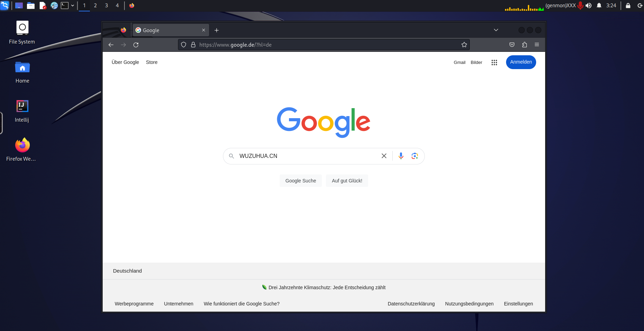This screenshot has height=331, width=644.
Task: Toggle the microphone icon in the system tray
Action: click(x=580, y=6)
